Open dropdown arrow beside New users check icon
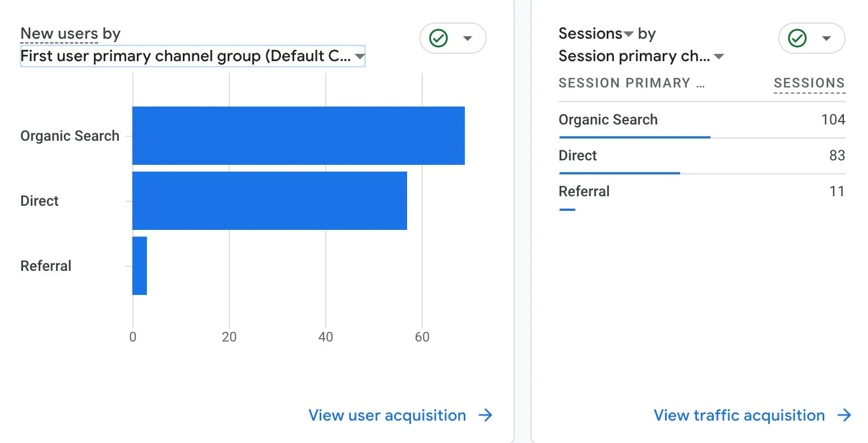Viewport: 868px width, 443px height. click(467, 39)
